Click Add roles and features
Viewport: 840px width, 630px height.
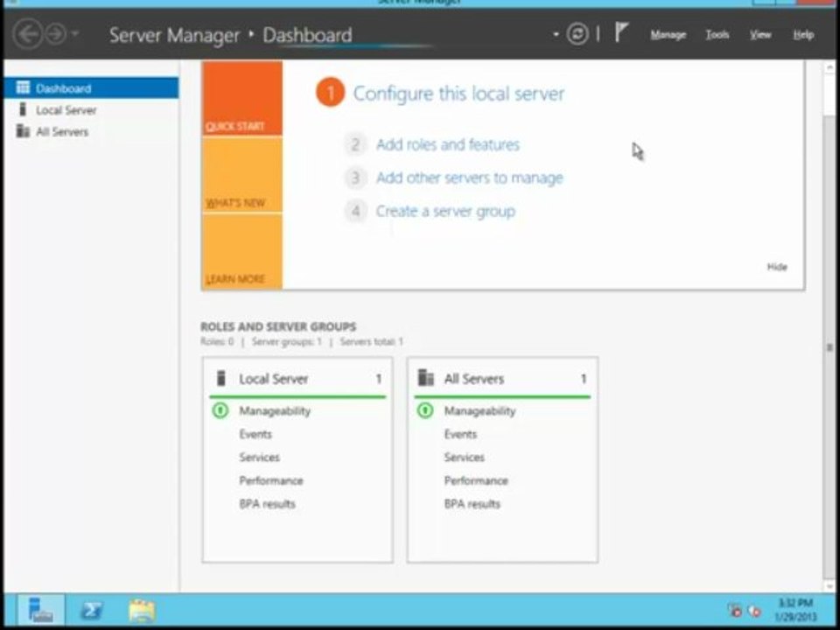coord(448,144)
